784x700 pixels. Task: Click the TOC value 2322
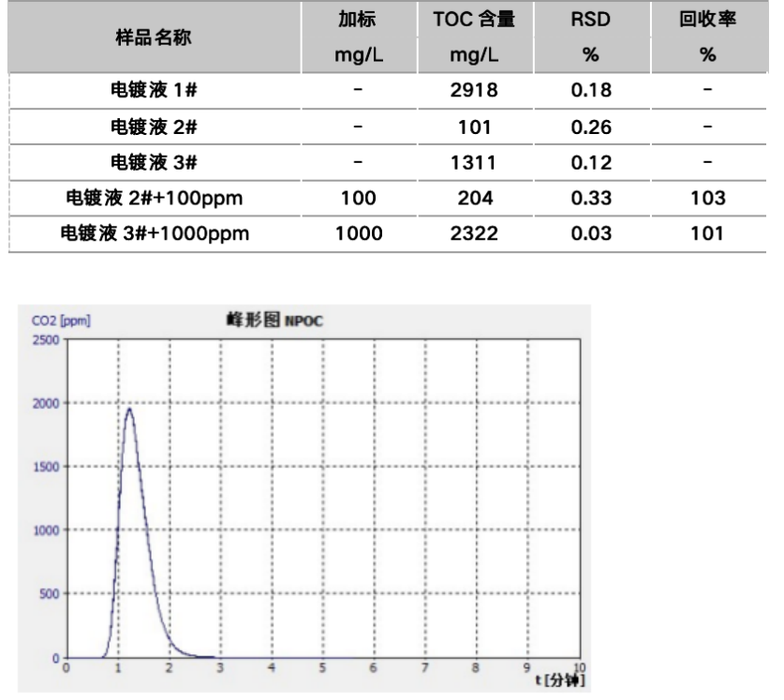point(473,233)
